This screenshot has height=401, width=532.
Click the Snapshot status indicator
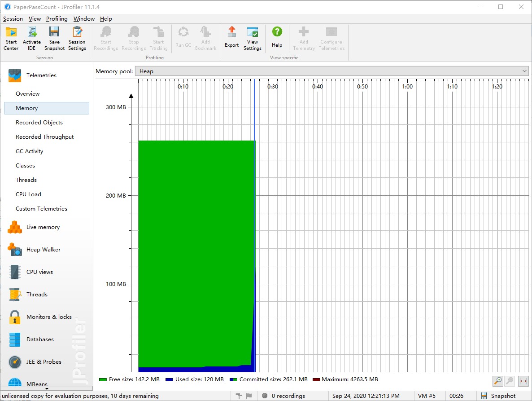[x=499, y=396]
